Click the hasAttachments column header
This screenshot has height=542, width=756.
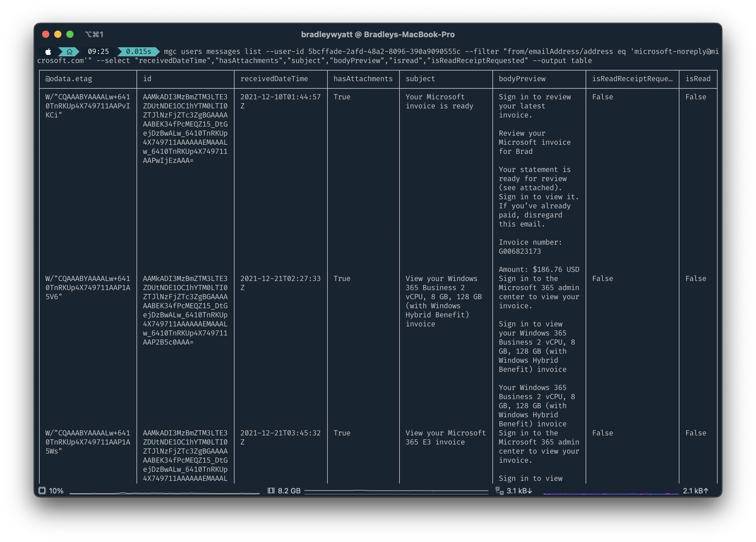pos(363,79)
